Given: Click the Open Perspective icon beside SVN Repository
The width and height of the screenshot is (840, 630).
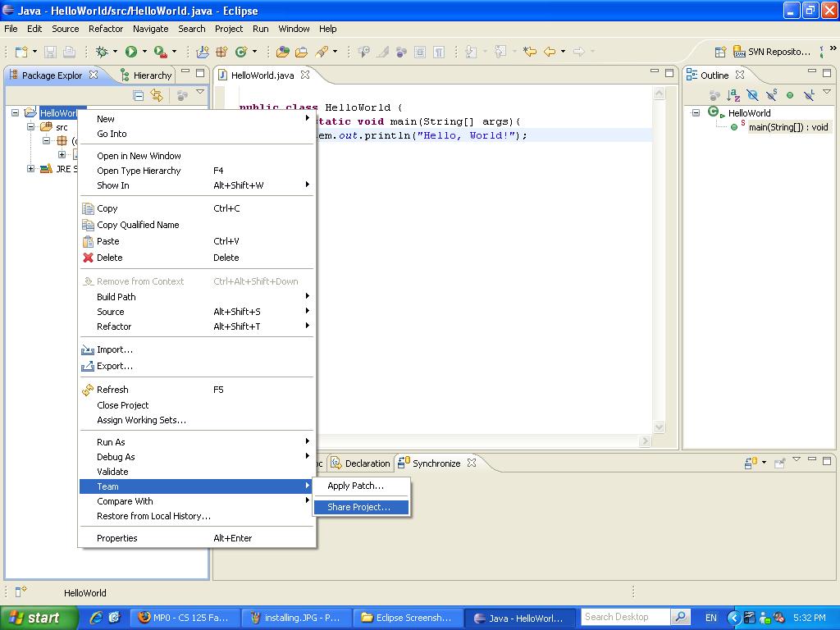Looking at the screenshot, I should 720,52.
